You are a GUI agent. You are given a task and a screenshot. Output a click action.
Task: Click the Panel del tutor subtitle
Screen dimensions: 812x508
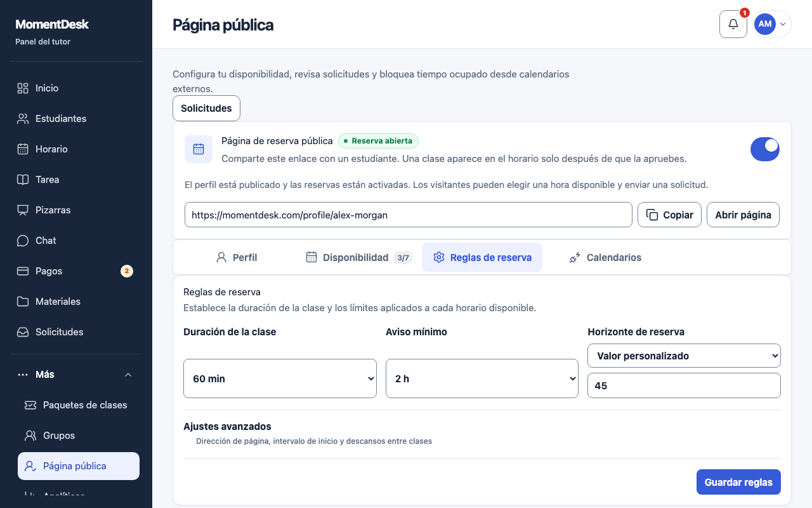(43, 42)
